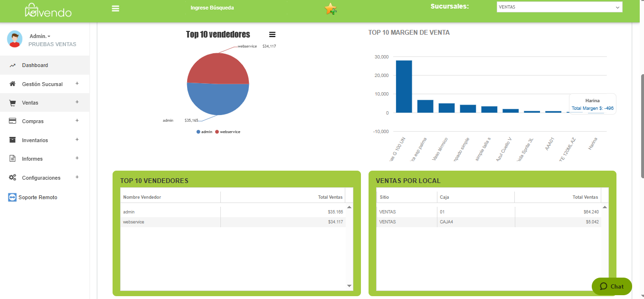Sort by Nombre Vendedor column header
644x299 pixels.
(x=142, y=197)
